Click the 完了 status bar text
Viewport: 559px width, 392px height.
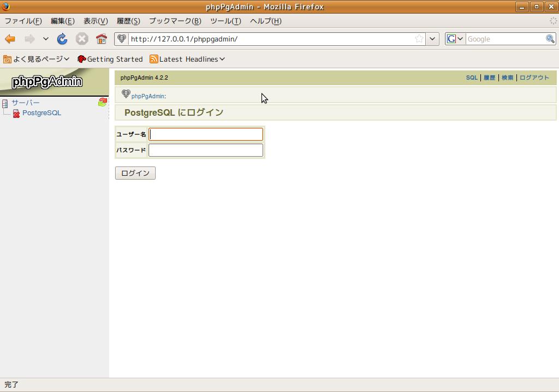click(x=11, y=384)
